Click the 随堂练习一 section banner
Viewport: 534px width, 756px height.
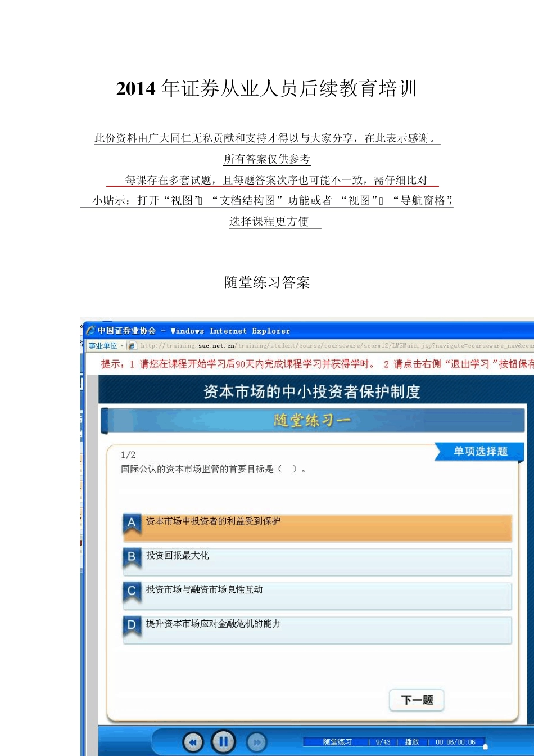312,420
